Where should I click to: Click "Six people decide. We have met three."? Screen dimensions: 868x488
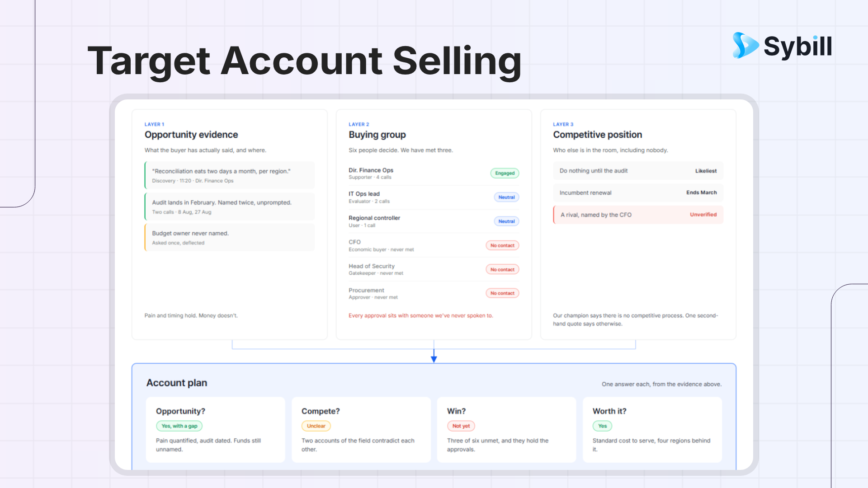pos(401,150)
